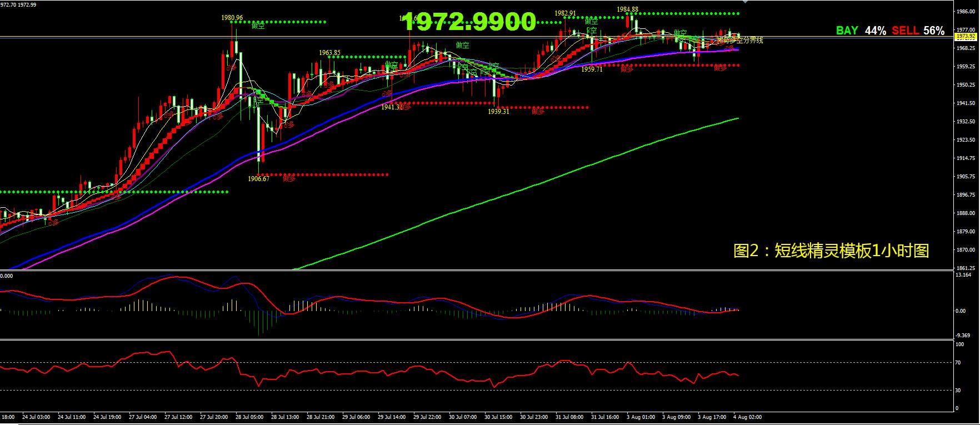Click 30 Jul 15:00 on the time axis
This screenshot has width=980, height=425.
tap(498, 417)
